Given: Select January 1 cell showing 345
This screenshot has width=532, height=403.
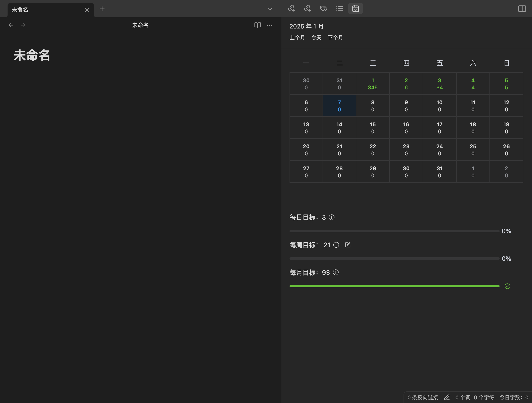Looking at the screenshot, I should coord(372,84).
